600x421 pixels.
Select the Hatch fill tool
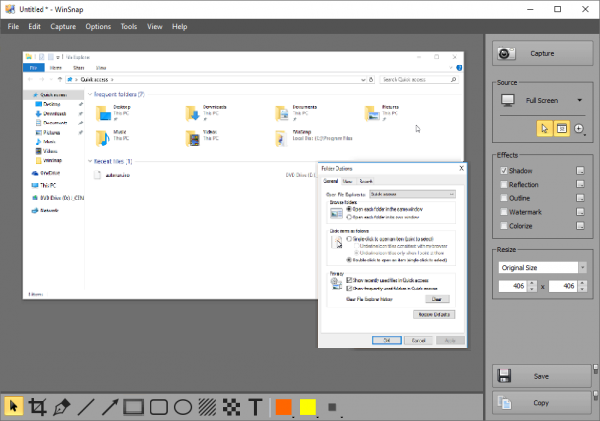tap(207, 407)
